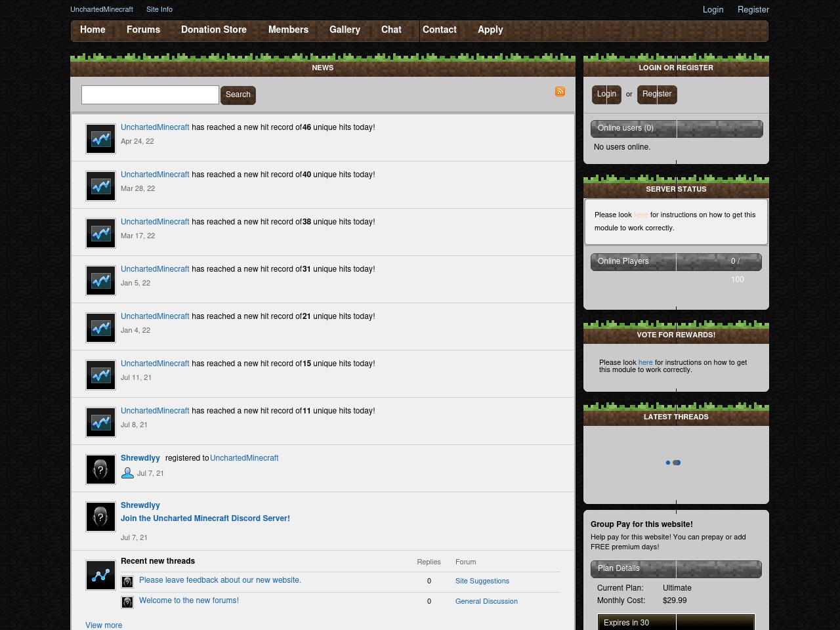Click the 'Group Pay for this website!' heading

click(x=642, y=524)
